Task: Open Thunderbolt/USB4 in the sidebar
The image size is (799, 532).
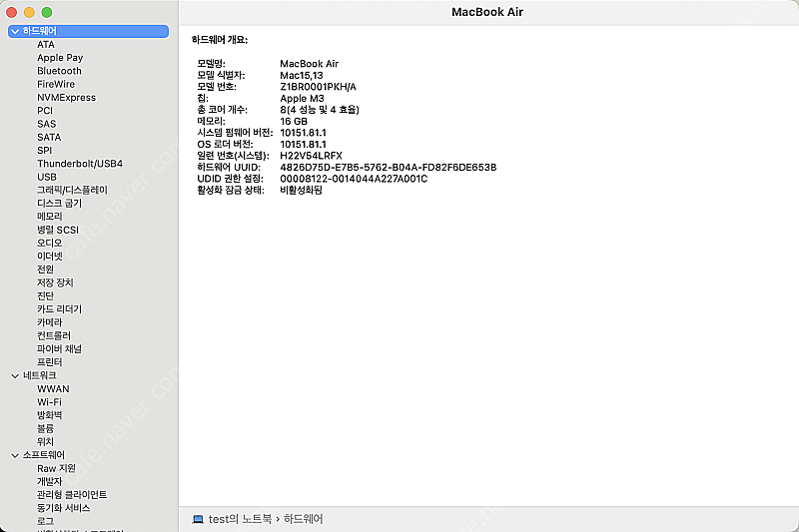Action: coord(80,164)
